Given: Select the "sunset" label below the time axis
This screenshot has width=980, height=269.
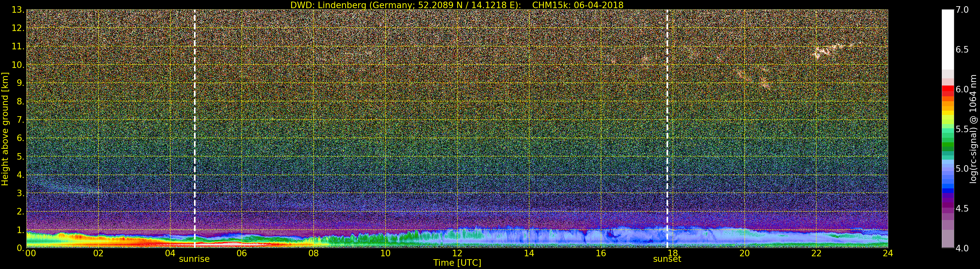Looking at the screenshot, I should (667, 259).
